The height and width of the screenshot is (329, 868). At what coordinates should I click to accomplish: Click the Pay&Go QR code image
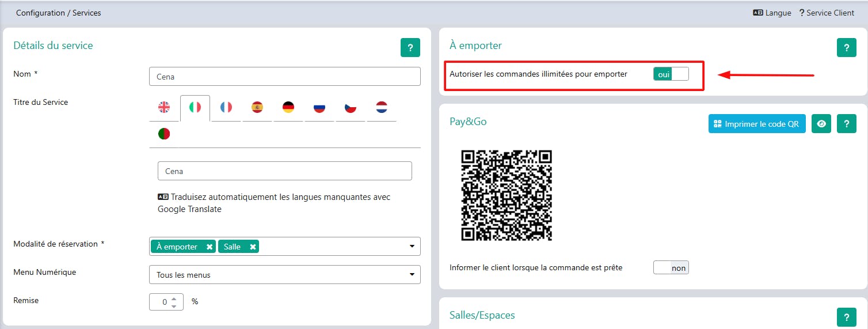click(507, 195)
